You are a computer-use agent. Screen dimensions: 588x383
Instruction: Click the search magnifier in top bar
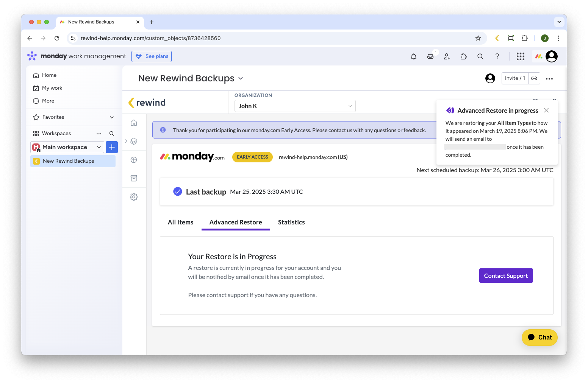click(480, 56)
